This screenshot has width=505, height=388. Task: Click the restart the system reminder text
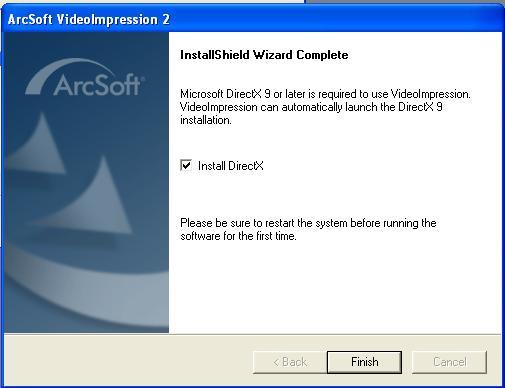(308, 229)
